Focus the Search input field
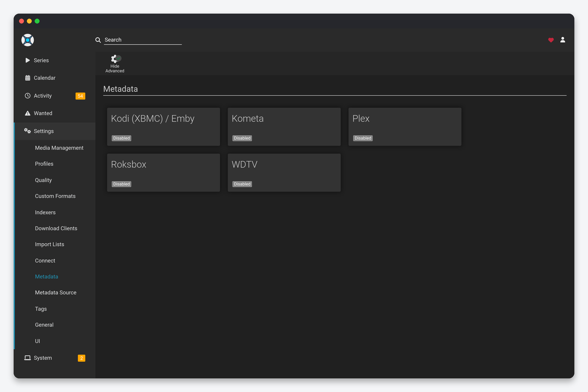Image resolution: width=588 pixels, height=392 pixels. click(x=143, y=40)
